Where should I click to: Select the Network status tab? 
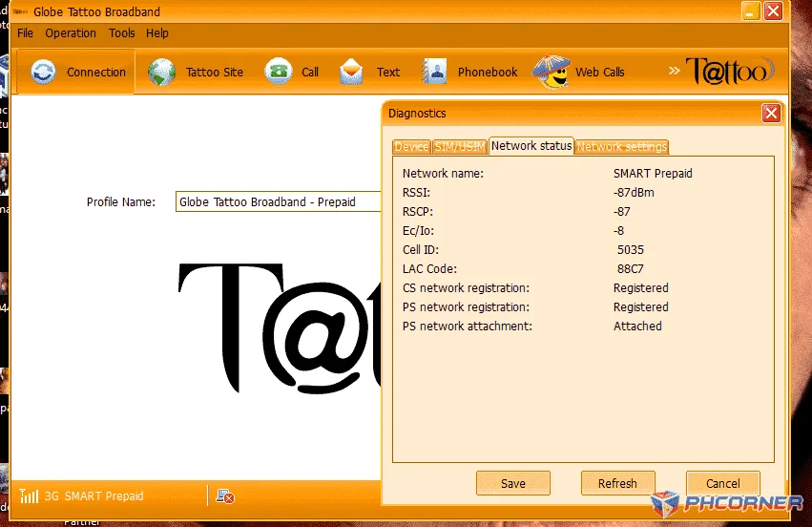coord(531,146)
